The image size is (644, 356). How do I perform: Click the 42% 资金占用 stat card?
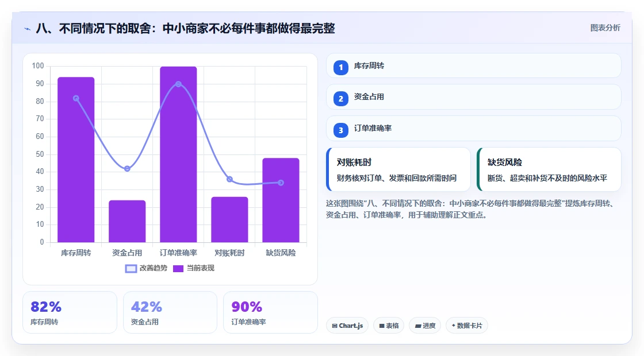(170, 312)
